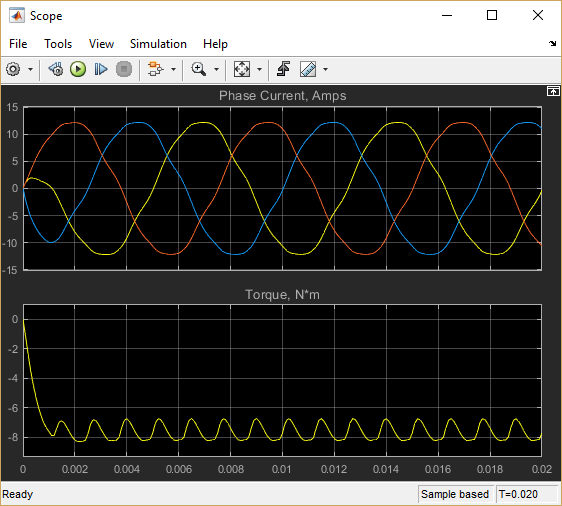Click the Highlight Simulink block icon
Viewport: 562px width, 506px height.
click(156, 69)
